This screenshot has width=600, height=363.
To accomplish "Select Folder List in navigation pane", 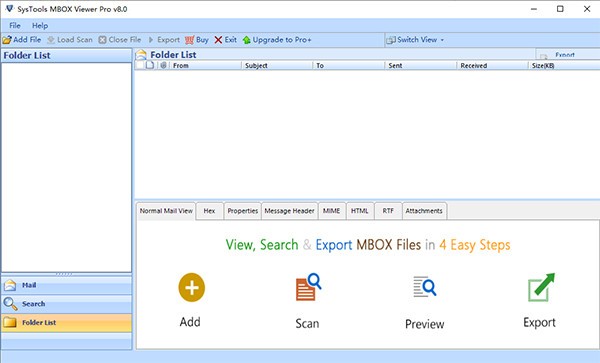I will [x=67, y=323].
